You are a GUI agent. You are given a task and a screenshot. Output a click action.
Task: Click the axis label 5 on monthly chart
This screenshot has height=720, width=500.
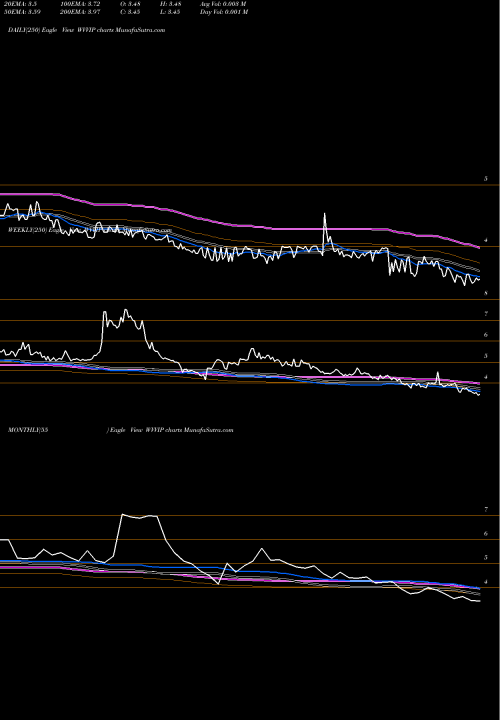coord(486,557)
